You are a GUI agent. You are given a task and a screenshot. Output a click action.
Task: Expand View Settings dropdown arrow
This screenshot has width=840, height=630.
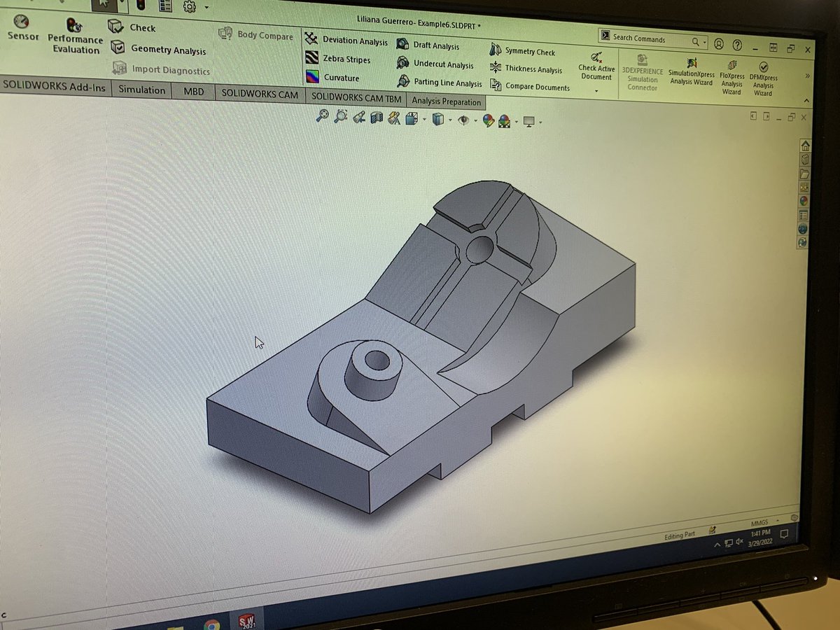pos(540,123)
